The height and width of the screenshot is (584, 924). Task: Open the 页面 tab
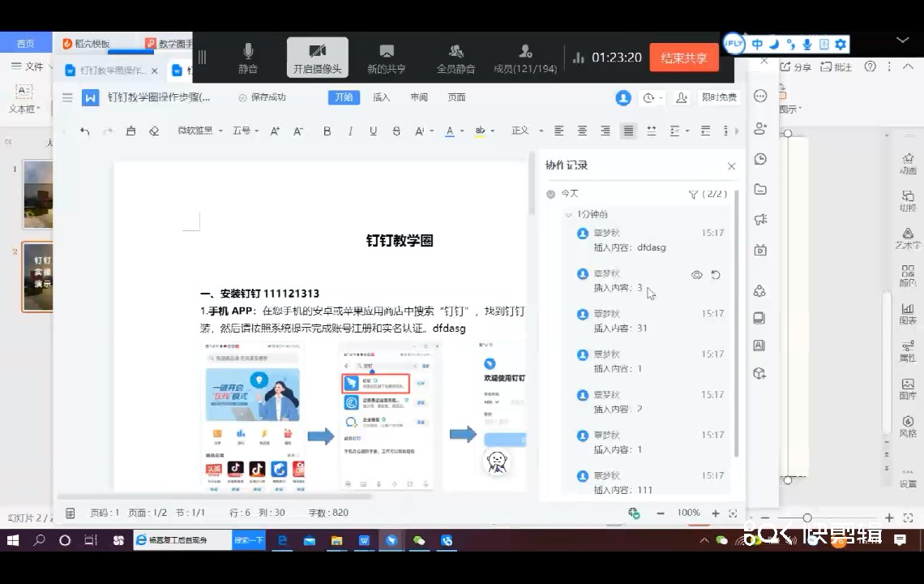coord(456,97)
